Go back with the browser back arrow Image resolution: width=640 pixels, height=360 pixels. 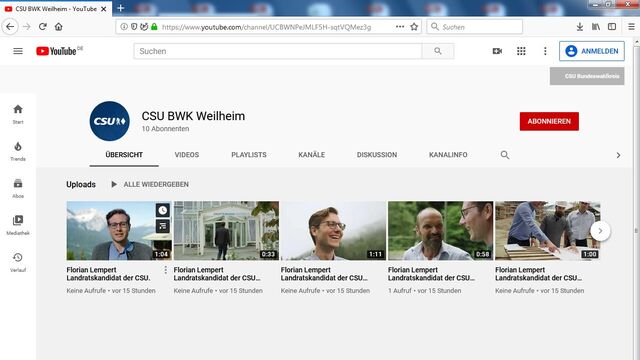10,27
